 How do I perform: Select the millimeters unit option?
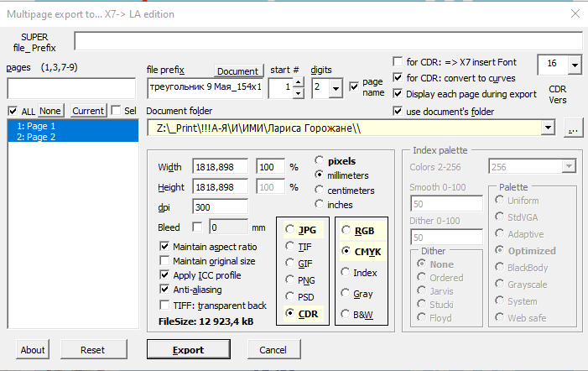(319, 175)
